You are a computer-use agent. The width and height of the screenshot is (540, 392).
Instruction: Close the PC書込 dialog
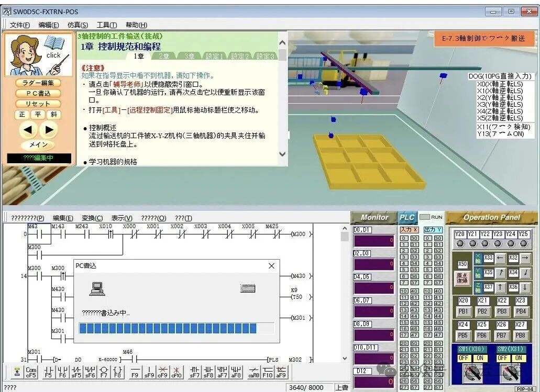tap(271, 266)
